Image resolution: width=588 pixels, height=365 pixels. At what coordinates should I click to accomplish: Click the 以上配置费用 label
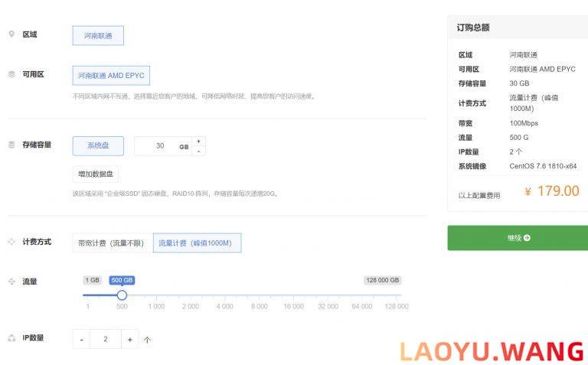click(x=479, y=195)
